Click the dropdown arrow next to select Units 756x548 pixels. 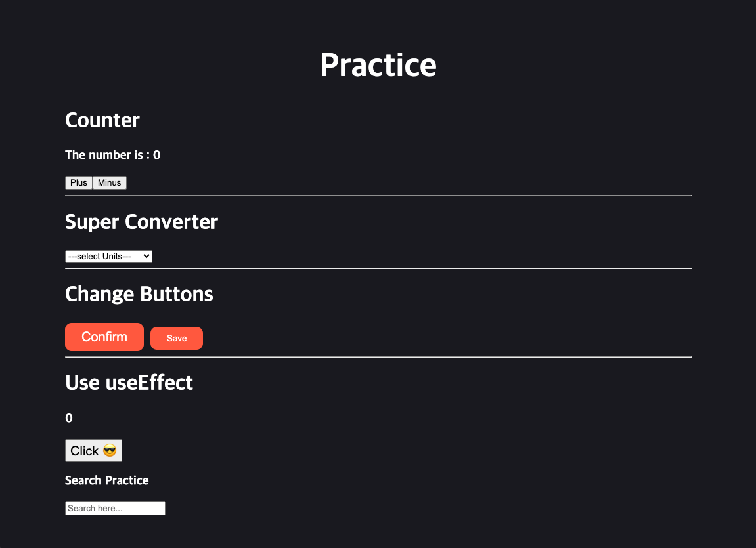146,256
